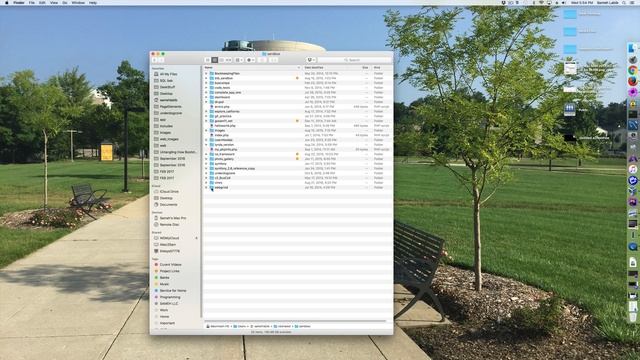Click Users in the path bar
Screen dimensions: 640x360
(240, 327)
